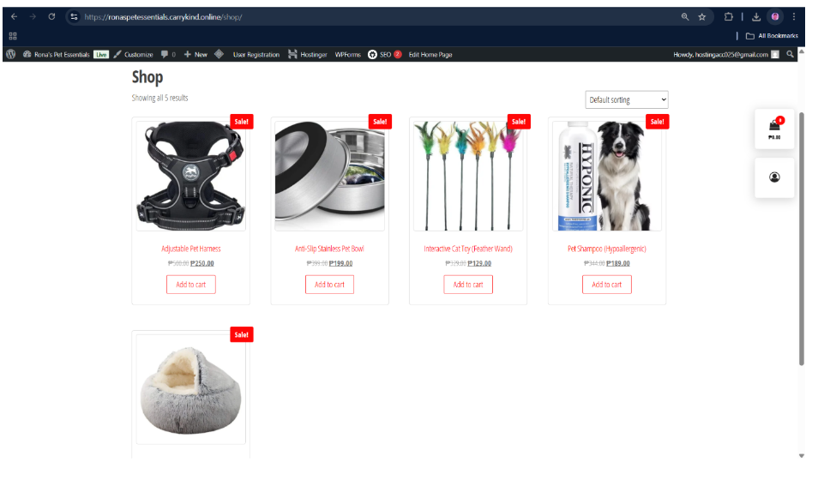Open Howdy account menu
The height and width of the screenshot is (504, 818).
pos(725,54)
